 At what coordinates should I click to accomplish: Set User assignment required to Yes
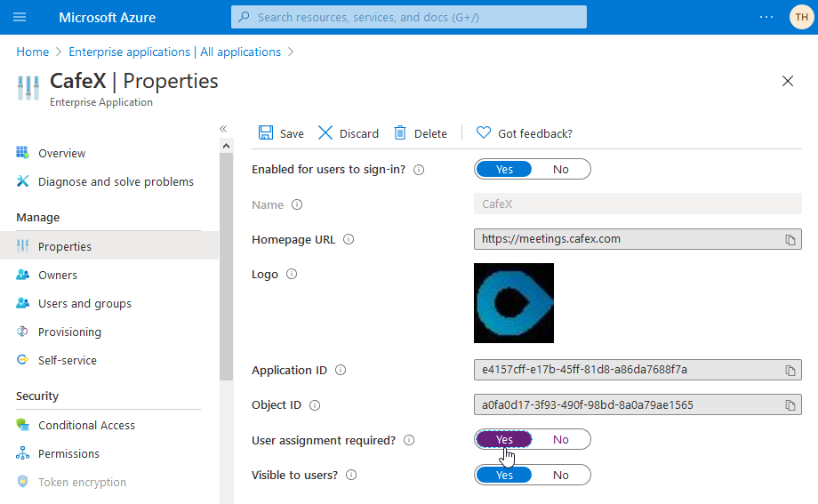[x=504, y=439]
